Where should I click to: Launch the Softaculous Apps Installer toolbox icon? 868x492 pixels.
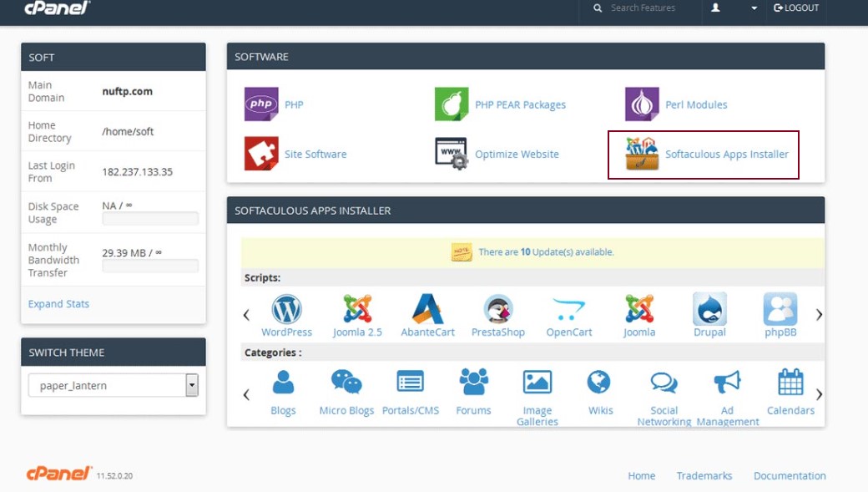(x=642, y=154)
